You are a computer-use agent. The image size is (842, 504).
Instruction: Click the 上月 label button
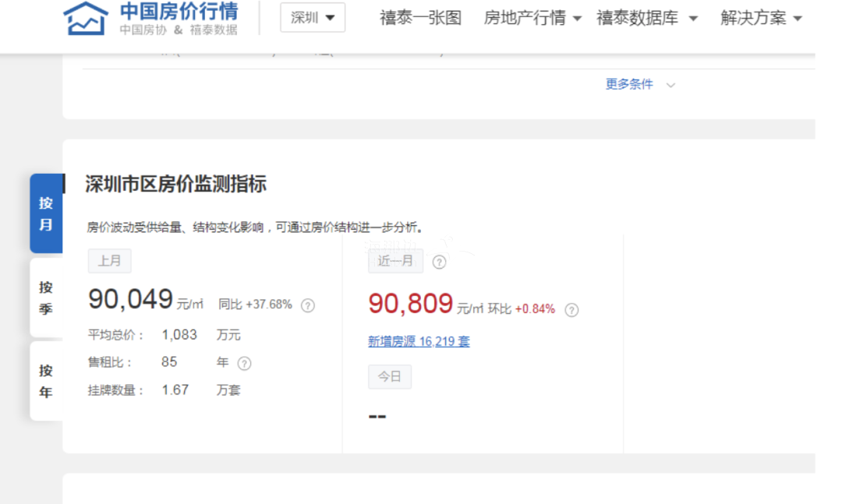(x=109, y=261)
